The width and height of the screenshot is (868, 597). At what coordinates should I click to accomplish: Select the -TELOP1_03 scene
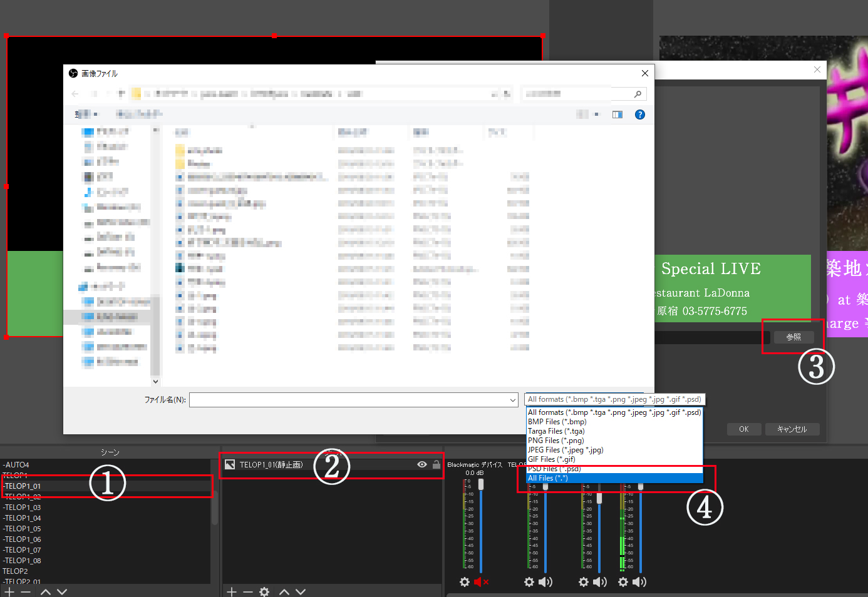point(106,508)
